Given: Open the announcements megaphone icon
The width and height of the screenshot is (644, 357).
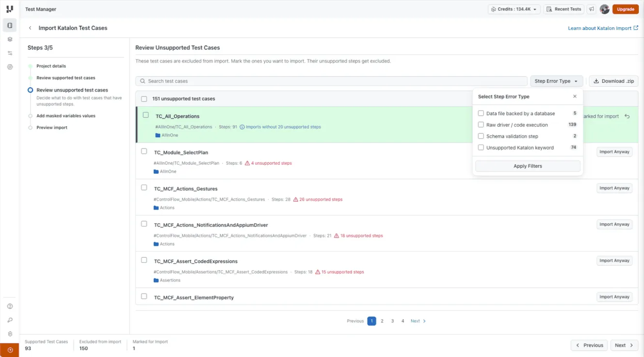Looking at the screenshot, I should point(591,9).
